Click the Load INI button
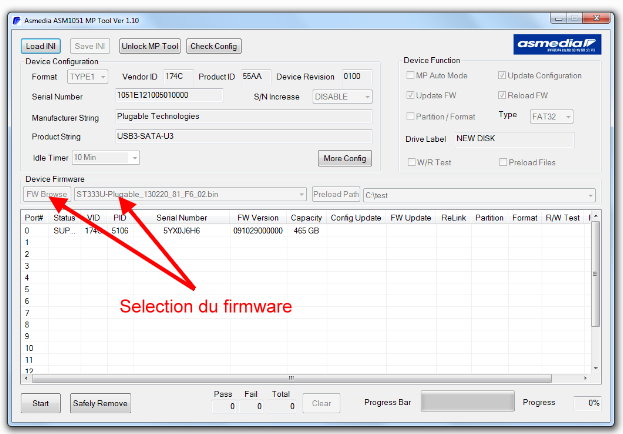Screen dimensions: 623x434 point(41,46)
